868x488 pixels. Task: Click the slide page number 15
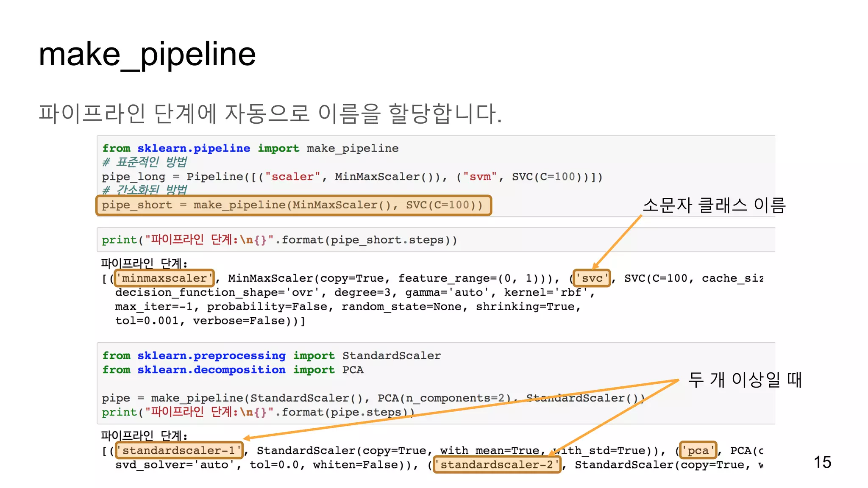tap(822, 462)
